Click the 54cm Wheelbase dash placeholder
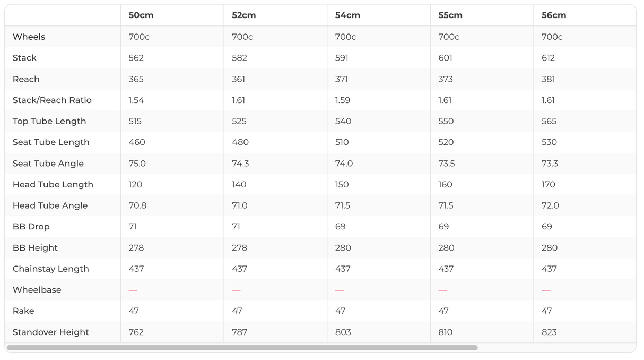The width and height of the screenshot is (644, 360). click(340, 290)
